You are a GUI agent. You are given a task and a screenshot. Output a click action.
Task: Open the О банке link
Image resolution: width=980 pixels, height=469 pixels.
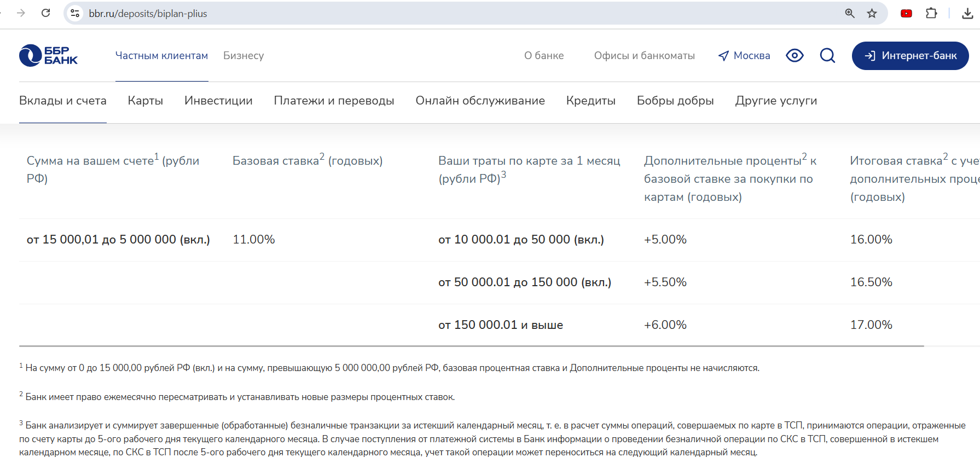coord(544,55)
